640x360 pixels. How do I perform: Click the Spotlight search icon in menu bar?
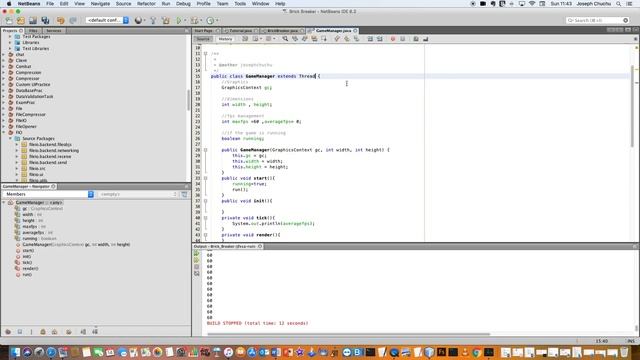pyautogui.click(x=618, y=4)
